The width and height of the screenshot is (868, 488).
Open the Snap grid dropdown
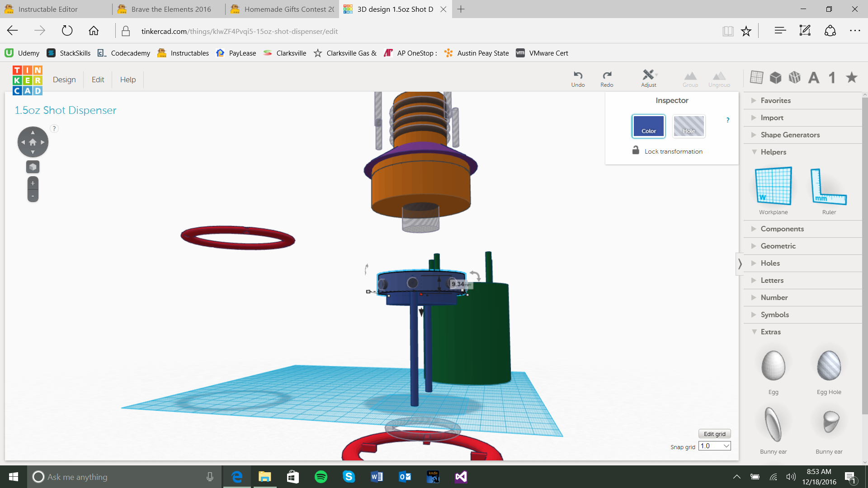click(715, 446)
